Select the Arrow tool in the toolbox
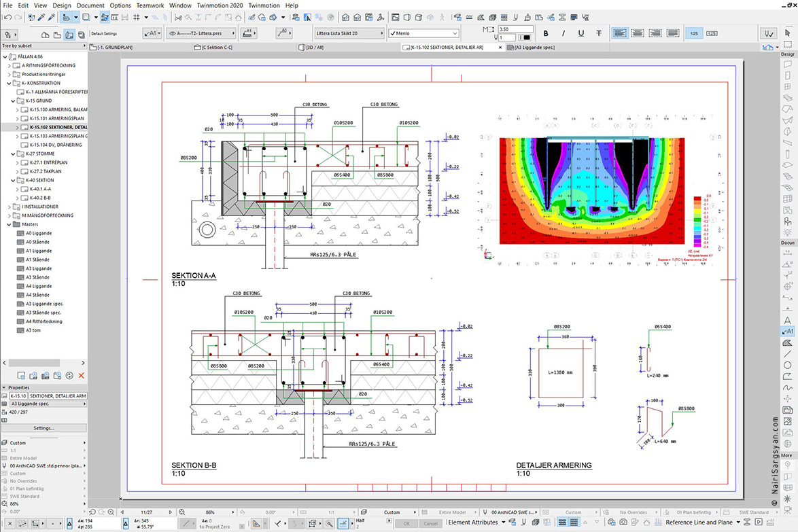The image size is (798, 532). tap(788, 33)
